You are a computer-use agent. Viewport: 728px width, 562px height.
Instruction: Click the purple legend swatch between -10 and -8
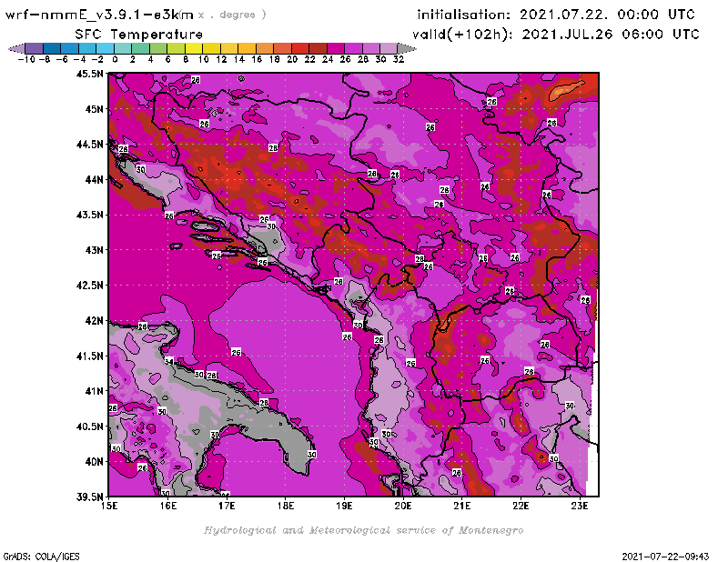tap(35, 48)
